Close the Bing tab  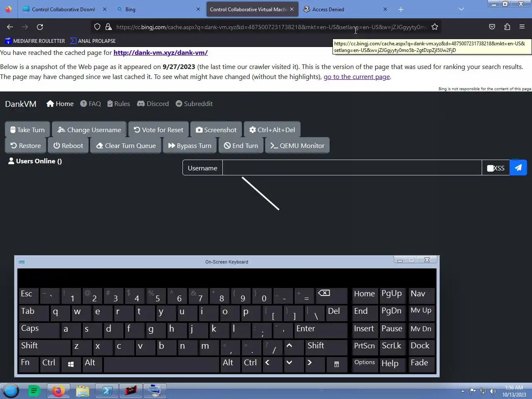[x=198, y=9]
